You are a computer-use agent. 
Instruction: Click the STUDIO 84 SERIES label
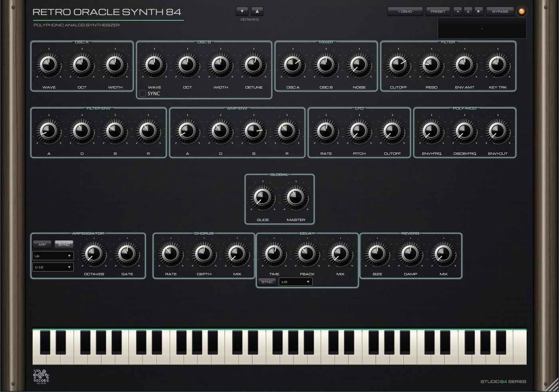coord(503,382)
